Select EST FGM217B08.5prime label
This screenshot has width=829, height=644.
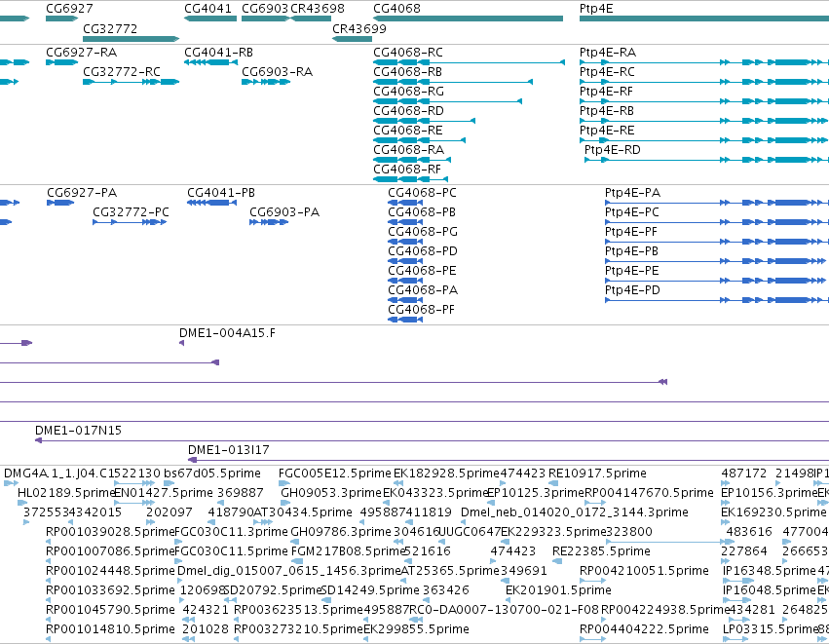pos(348,551)
